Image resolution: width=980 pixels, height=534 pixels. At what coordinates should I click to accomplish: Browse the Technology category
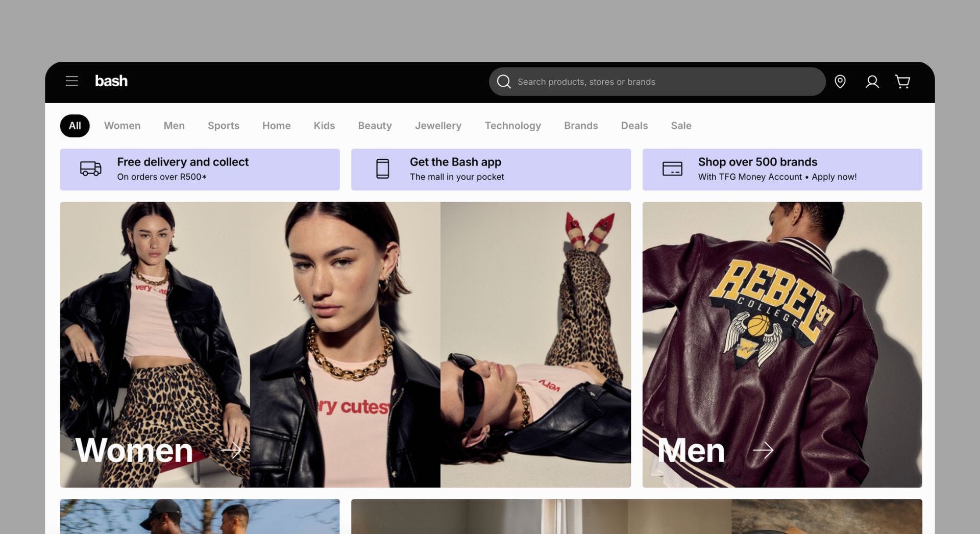point(513,126)
